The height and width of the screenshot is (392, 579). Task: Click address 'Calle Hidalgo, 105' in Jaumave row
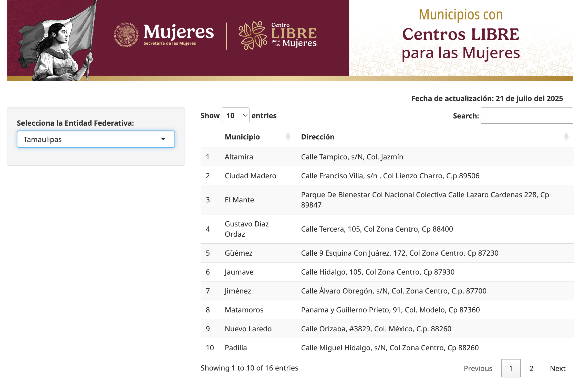332,272
